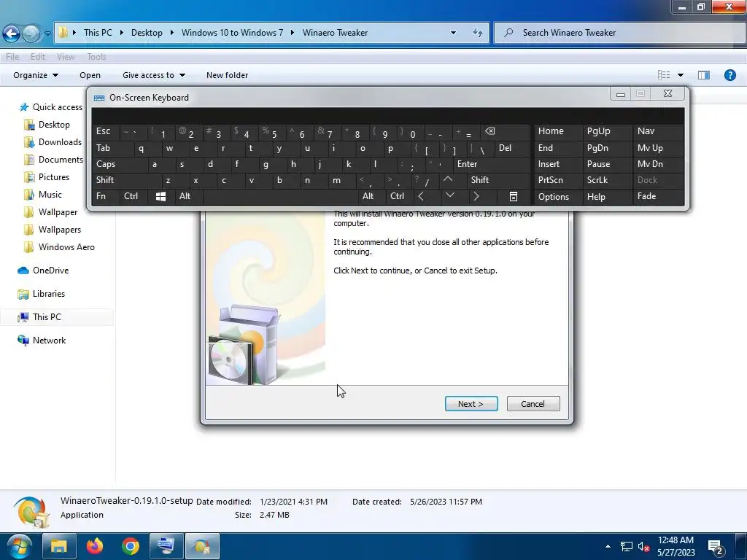Select Network in navigation pane
The width and height of the screenshot is (747, 560).
[49, 341]
